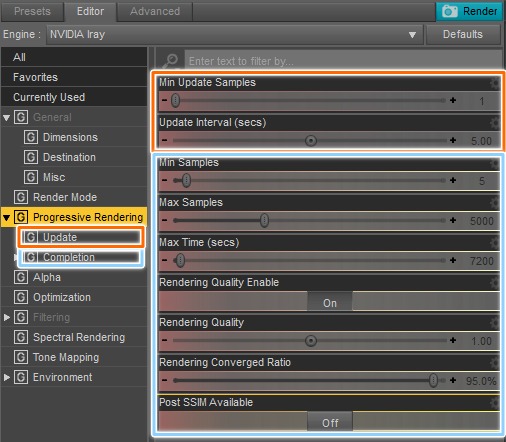Toggle Post SSIM Available Off switch
Image resolution: width=506 pixels, height=442 pixels.
coord(330,422)
